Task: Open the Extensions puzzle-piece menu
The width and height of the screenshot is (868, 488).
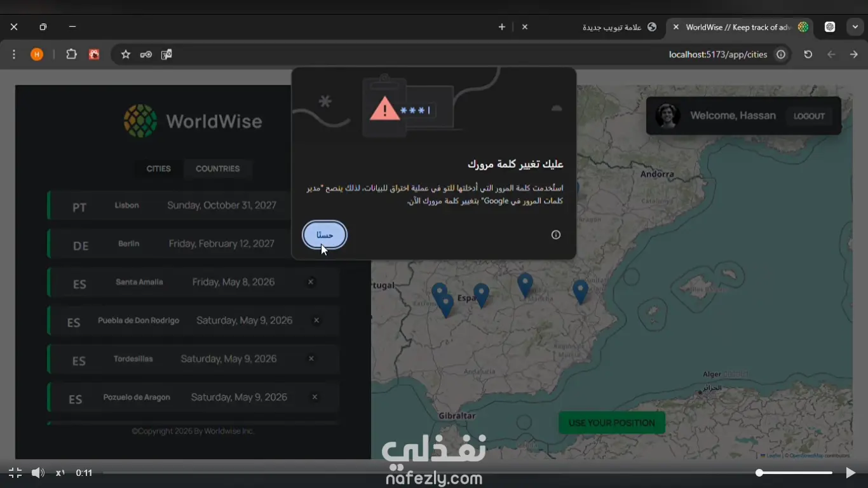Action: tap(71, 55)
